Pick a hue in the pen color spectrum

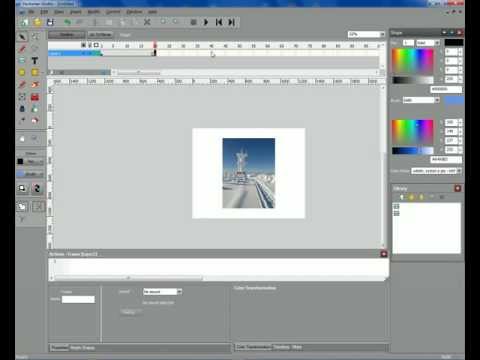[x=412, y=61]
